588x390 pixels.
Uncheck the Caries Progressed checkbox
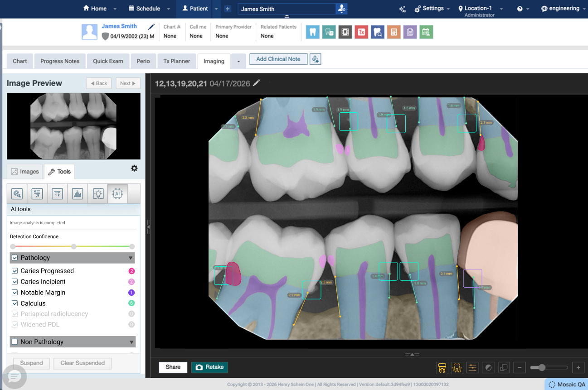(x=15, y=271)
